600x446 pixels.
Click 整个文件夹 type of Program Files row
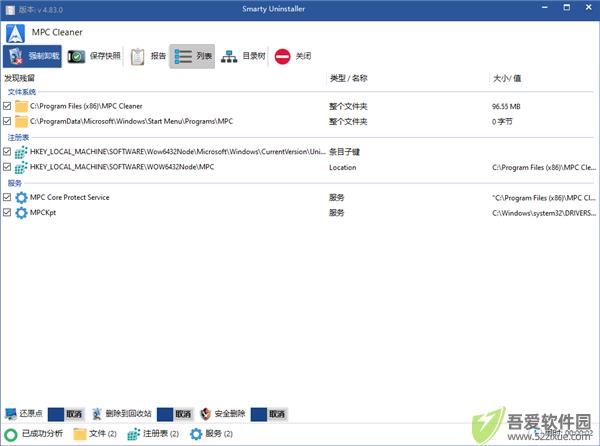(x=348, y=106)
